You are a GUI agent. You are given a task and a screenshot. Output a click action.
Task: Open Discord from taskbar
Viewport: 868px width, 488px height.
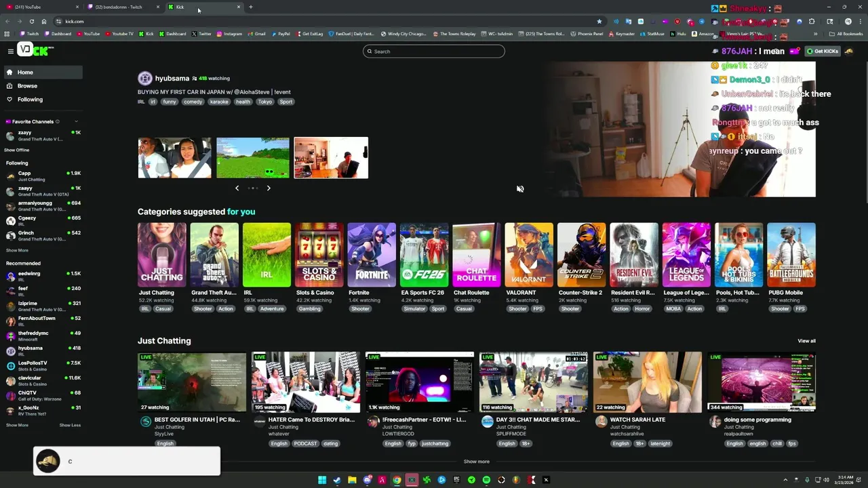point(367,480)
